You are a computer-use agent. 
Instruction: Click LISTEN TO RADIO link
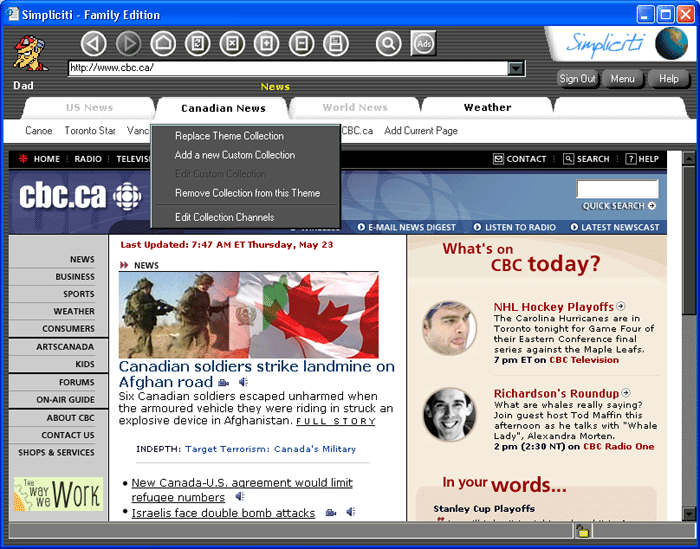click(x=515, y=227)
